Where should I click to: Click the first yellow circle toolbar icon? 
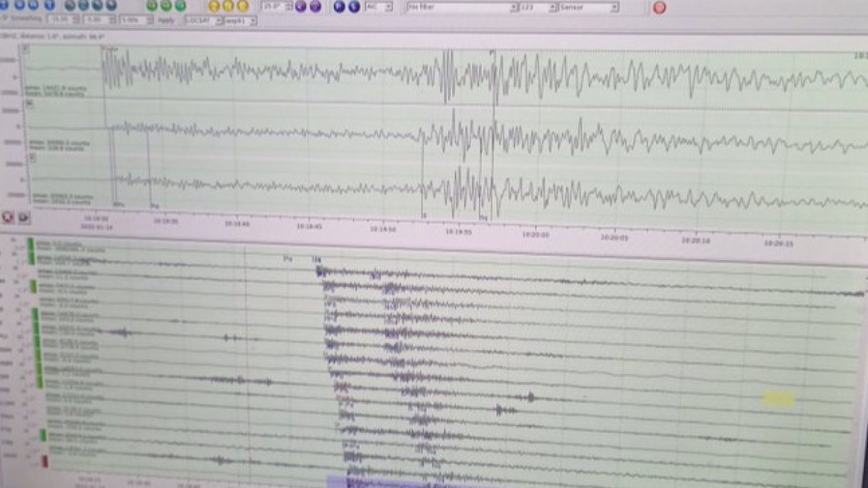tap(214, 6)
